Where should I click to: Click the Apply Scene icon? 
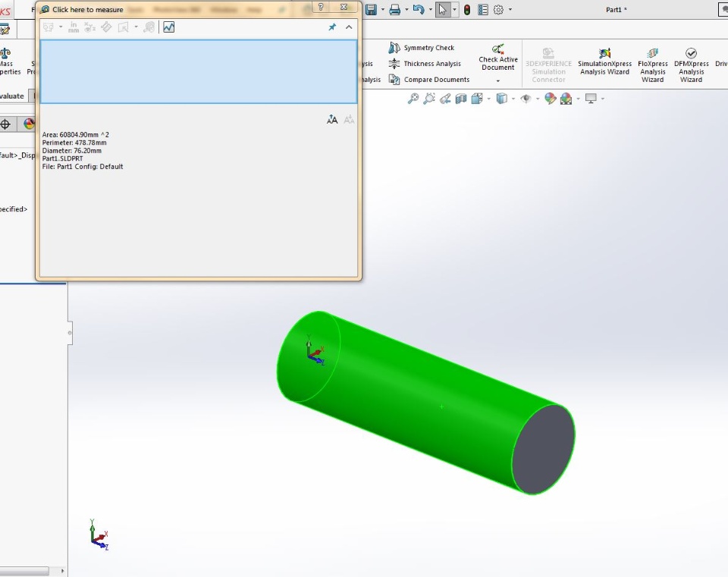coord(566,99)
